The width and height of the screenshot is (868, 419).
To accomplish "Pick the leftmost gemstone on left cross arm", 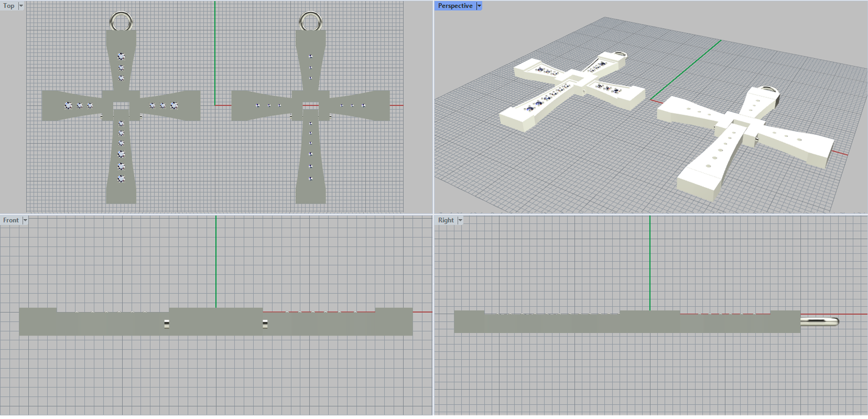I will click(x=68, y=105).
